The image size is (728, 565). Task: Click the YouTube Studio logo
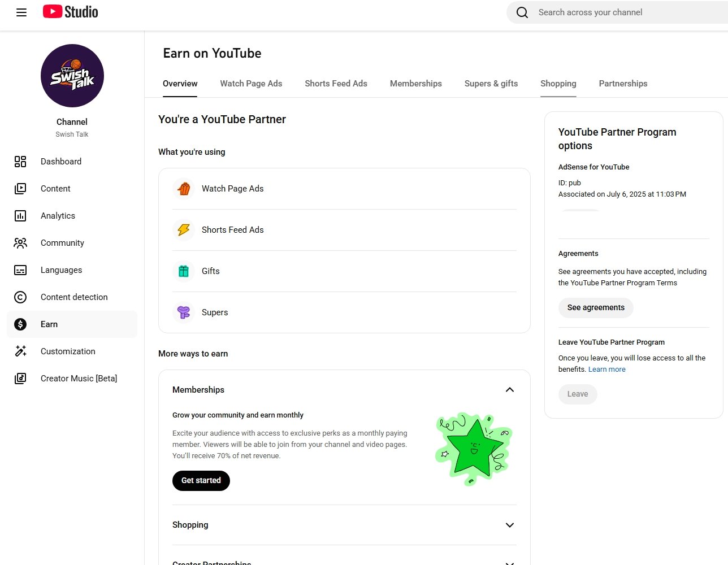click(71, 12)
